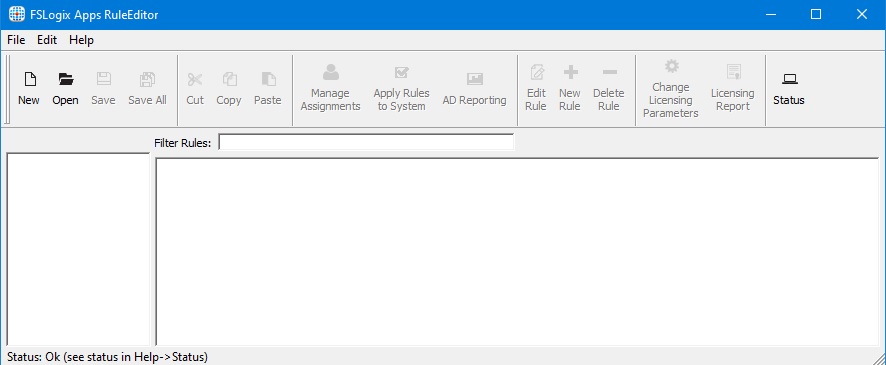The image size is (886, 365).
Task: Open the Licensing Report icon
Action: [733, 72]
